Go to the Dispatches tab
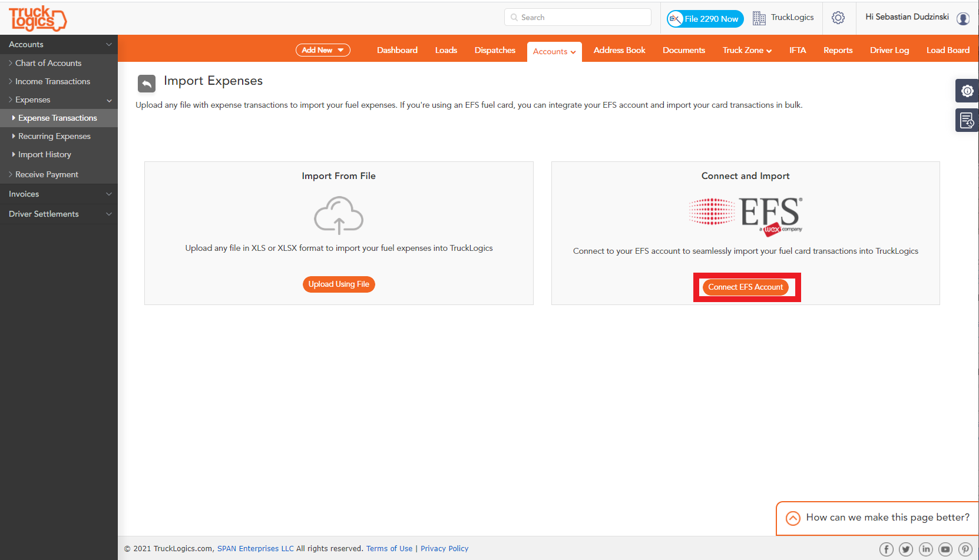The height and width of the screenshot is (560, 979). click(x=495, y=50)
